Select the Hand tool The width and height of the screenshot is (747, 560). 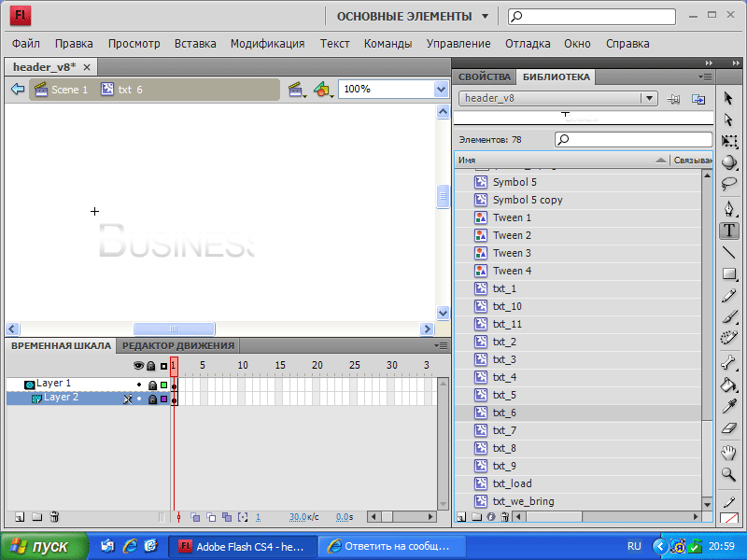click(728, 453)
